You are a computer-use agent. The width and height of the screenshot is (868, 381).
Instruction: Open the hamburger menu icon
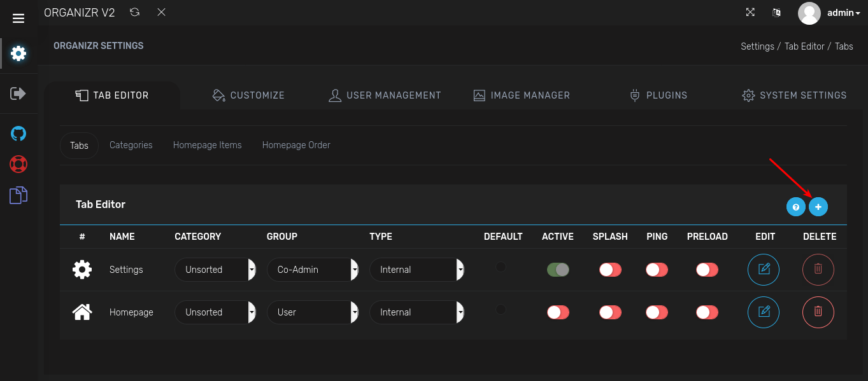(18, 18)
